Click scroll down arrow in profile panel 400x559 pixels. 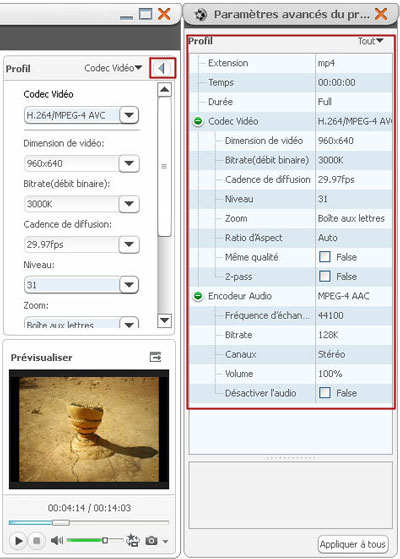[x=164, y=320]
